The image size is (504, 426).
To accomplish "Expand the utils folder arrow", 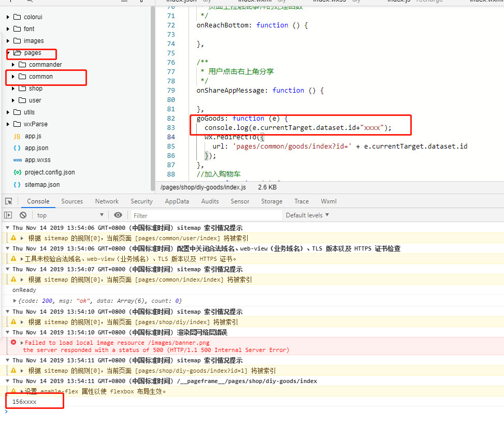I will [8, 112].
